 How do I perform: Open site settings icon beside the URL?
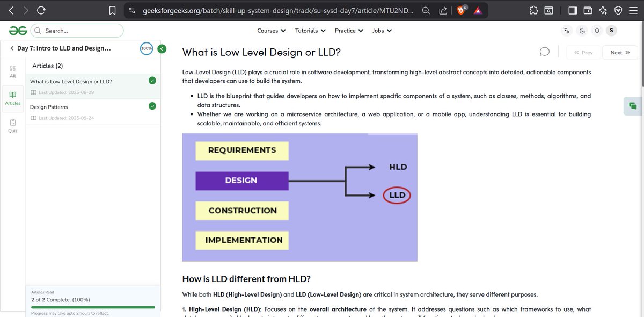tap(132, 10)
